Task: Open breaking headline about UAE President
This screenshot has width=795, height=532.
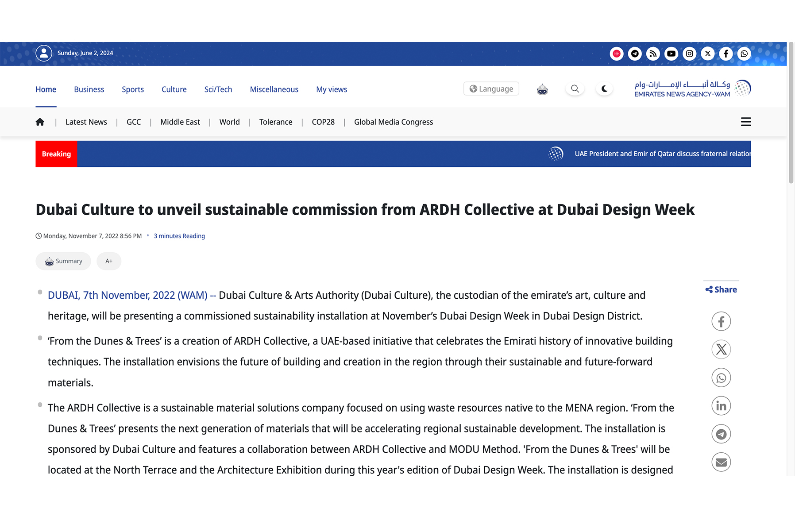Action: coord(663,154)
